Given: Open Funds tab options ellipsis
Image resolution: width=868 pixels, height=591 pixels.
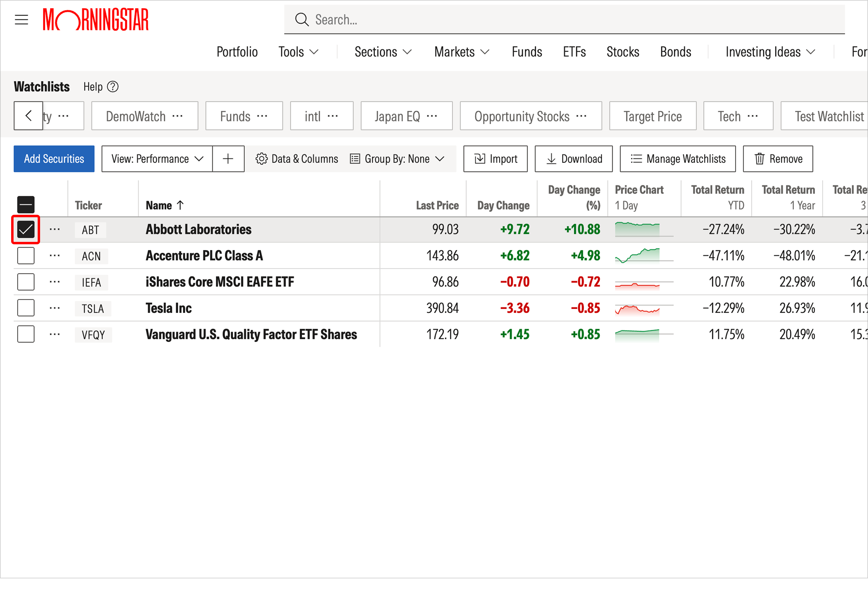Looking at the screenshot, I should tap(262, 116).
